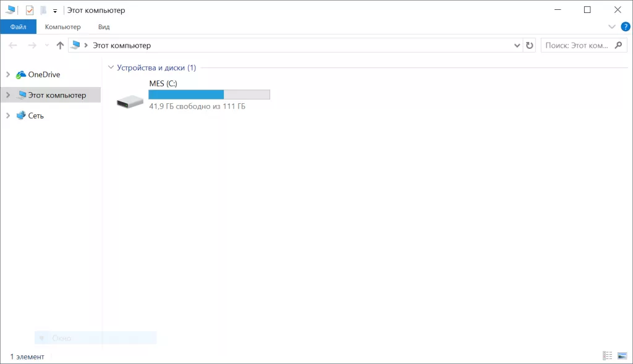Click the MES (C:) drive label
This screenshot has width=633, height=364.
point(163,83)
